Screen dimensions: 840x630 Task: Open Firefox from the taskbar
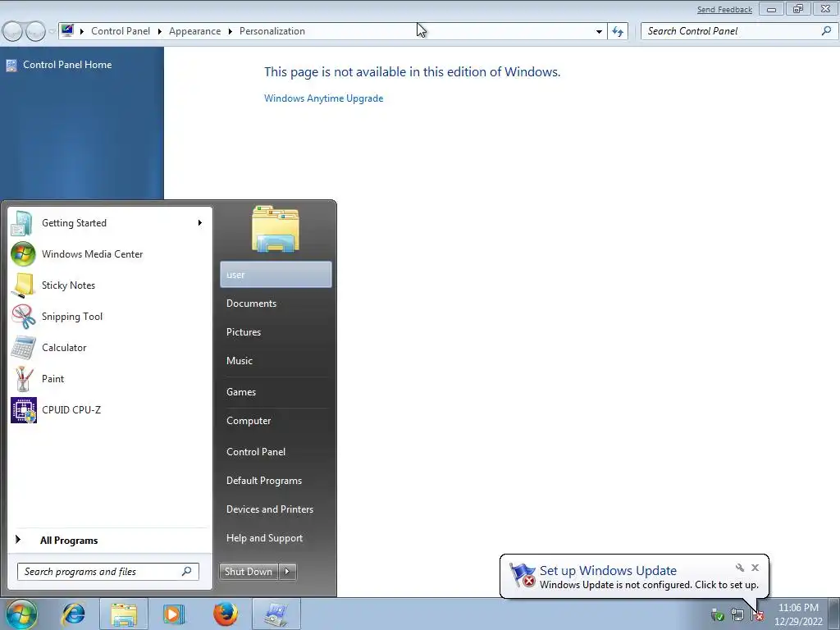pyautogui.click(x=226, y=614)
